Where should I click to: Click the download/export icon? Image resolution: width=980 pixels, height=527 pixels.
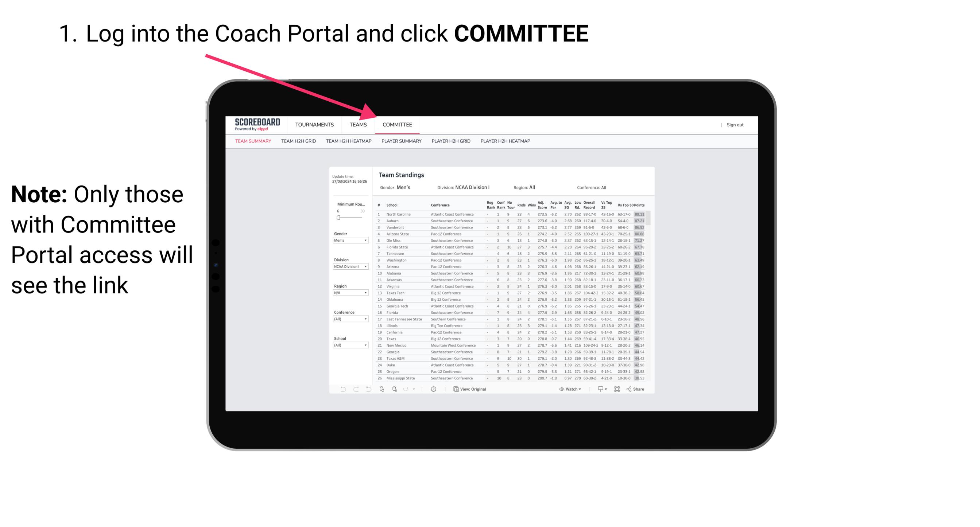point(598,389)
